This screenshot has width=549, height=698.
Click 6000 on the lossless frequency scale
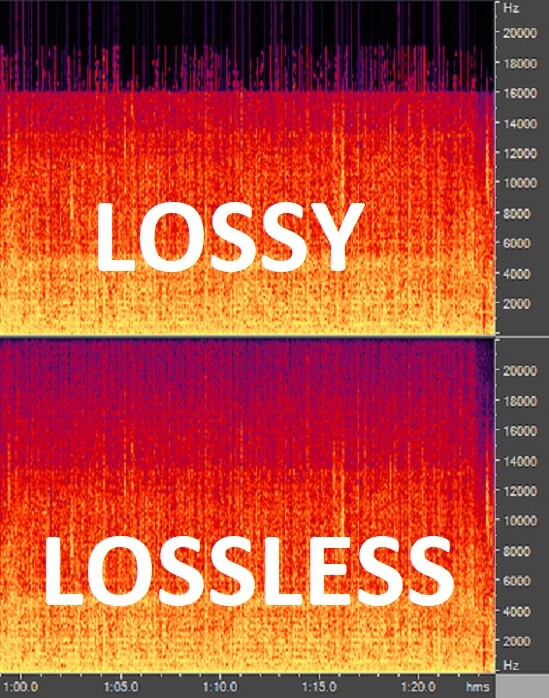pyautogui.click(x=516, y=580)
